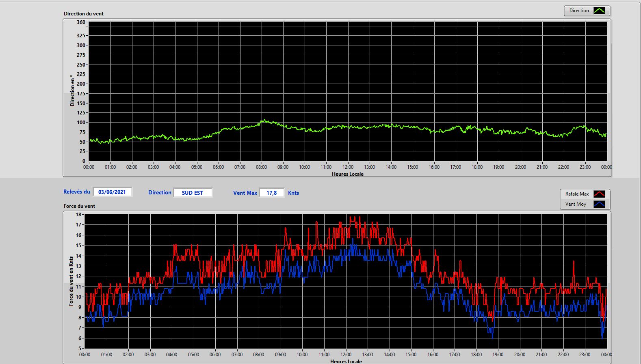
Task: Click the 'Force du vent' chart title
Action: (79, 206)
